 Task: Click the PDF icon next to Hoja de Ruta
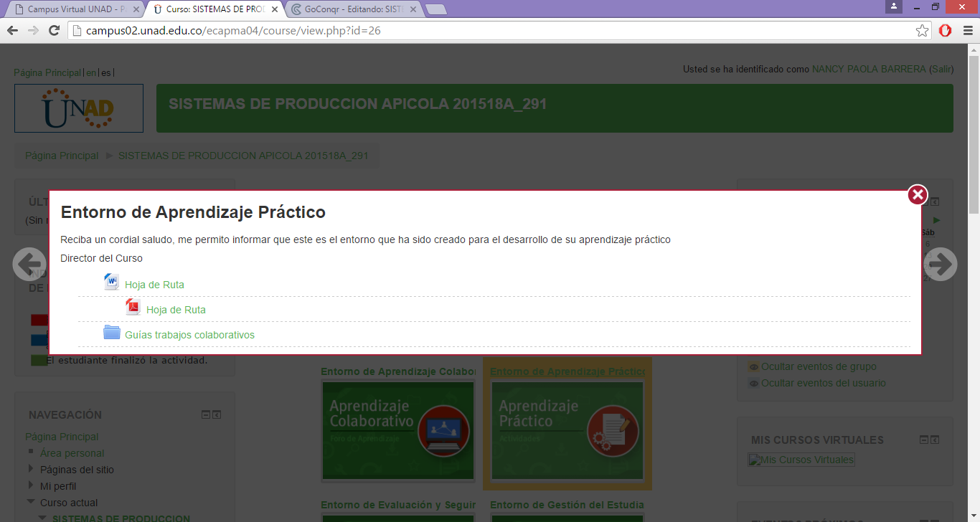133,308
